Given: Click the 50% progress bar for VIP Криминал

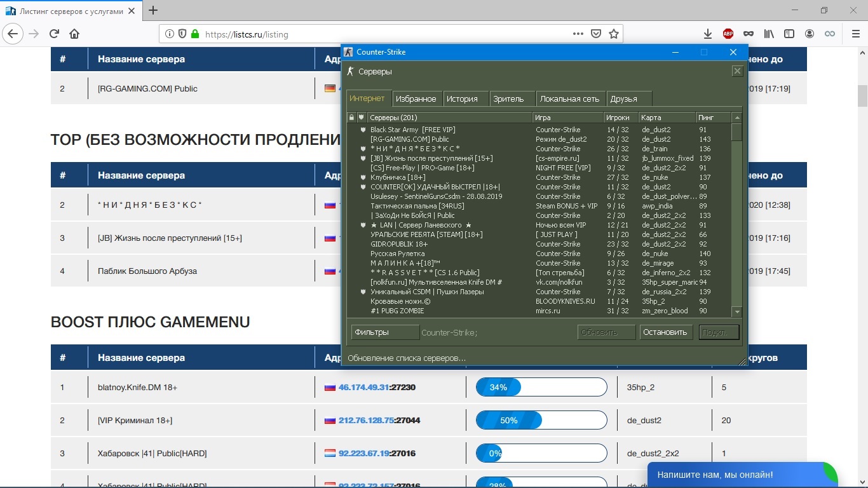Looking at the screenshot, I should pyautogui.click(x=541, y=420).
